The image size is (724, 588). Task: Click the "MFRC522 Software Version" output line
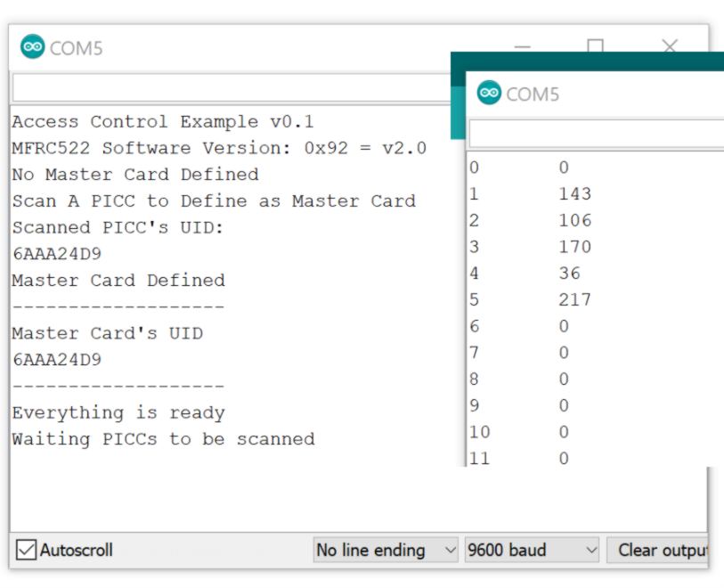[219, 148]
